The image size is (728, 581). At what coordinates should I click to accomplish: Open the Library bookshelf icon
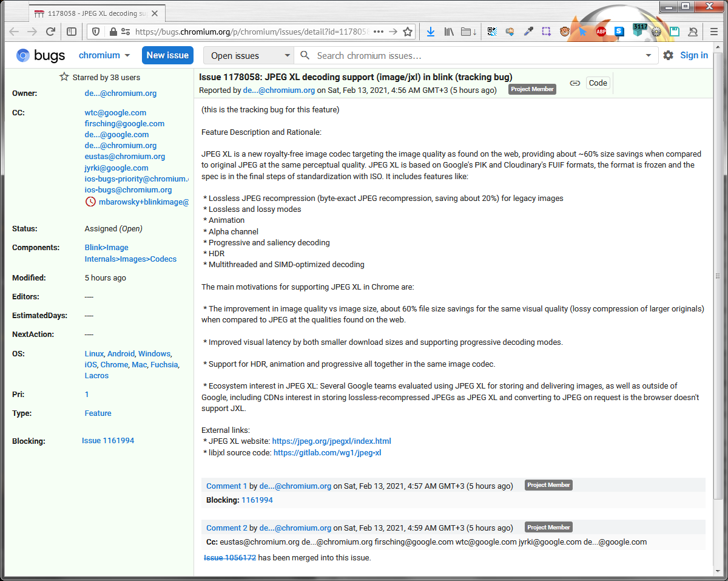coord(450,32)
